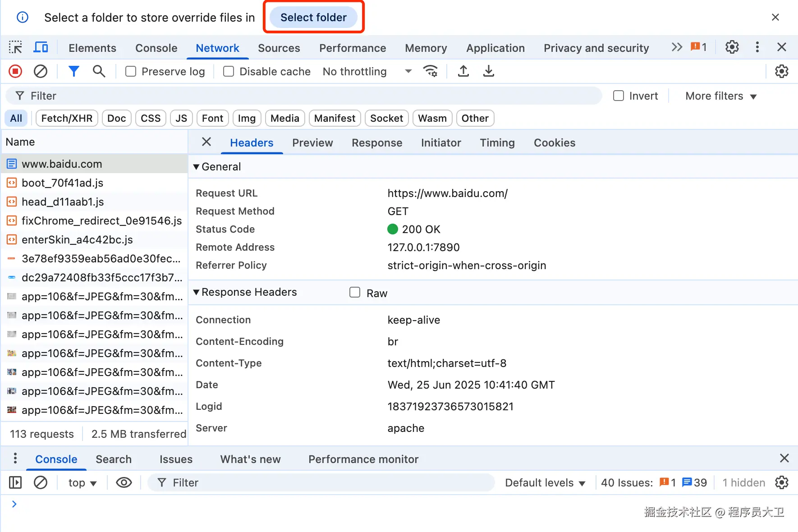Toggle the device toolbar icon
The image size is (798, 532).
click(x=41, y=47)
